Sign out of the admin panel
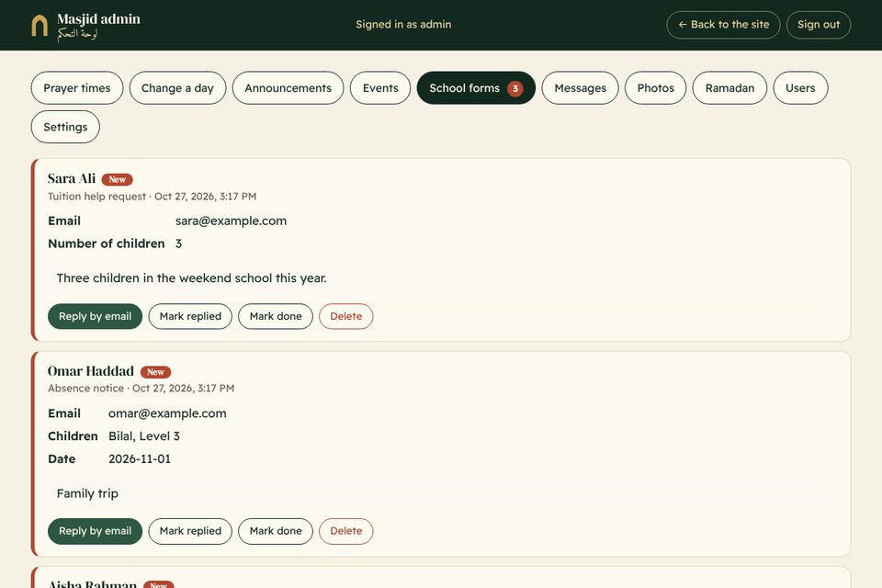 (819, 25)
